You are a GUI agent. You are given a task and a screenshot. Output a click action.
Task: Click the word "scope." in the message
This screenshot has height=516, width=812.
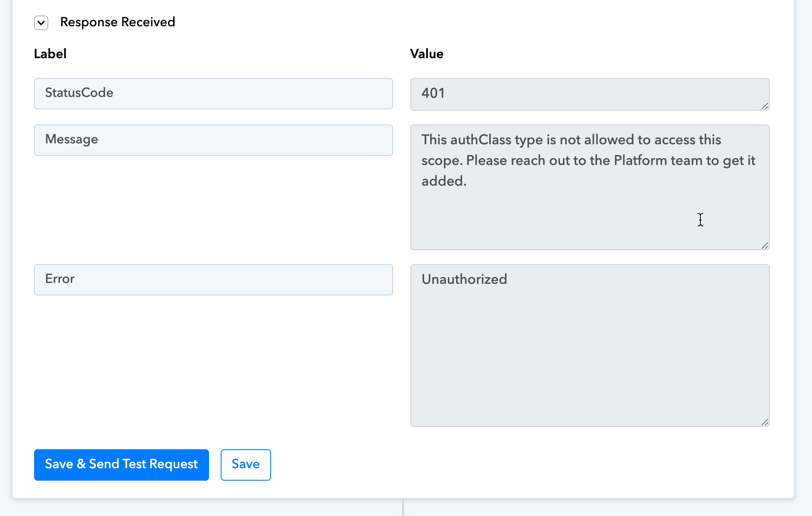pos(442,161)
